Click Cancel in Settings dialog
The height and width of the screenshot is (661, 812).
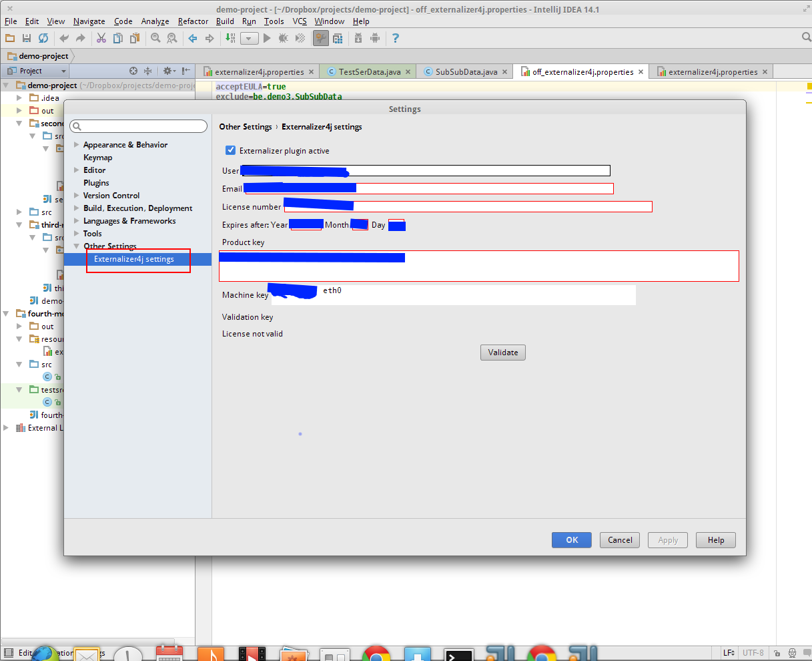coord(620,540)
